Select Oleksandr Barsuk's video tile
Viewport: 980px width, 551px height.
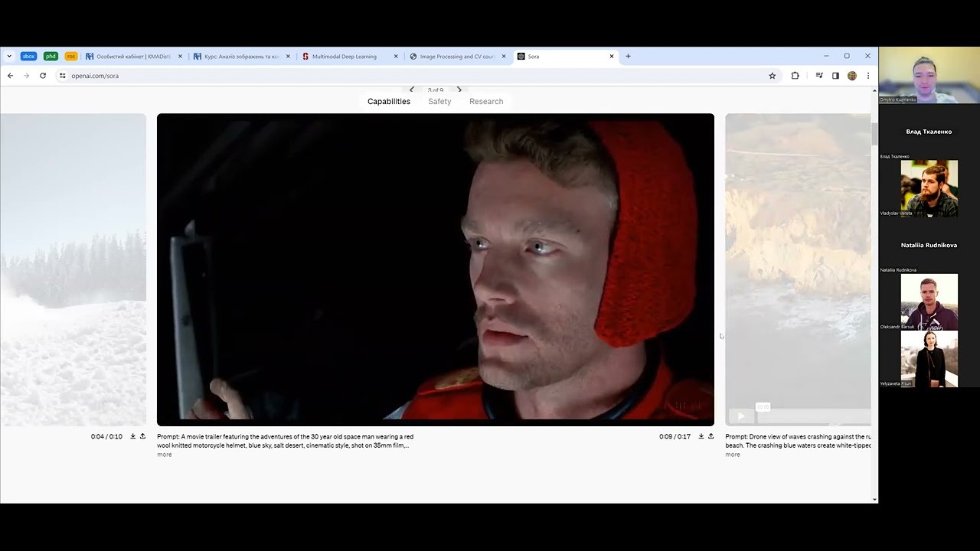tap(929, 302)
